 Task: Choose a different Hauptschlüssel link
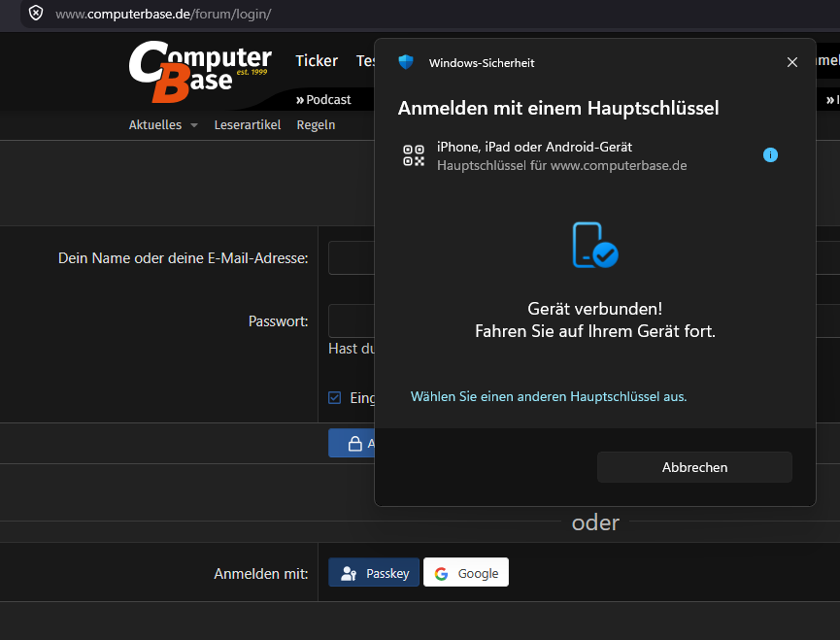click(x=549, y=396)
